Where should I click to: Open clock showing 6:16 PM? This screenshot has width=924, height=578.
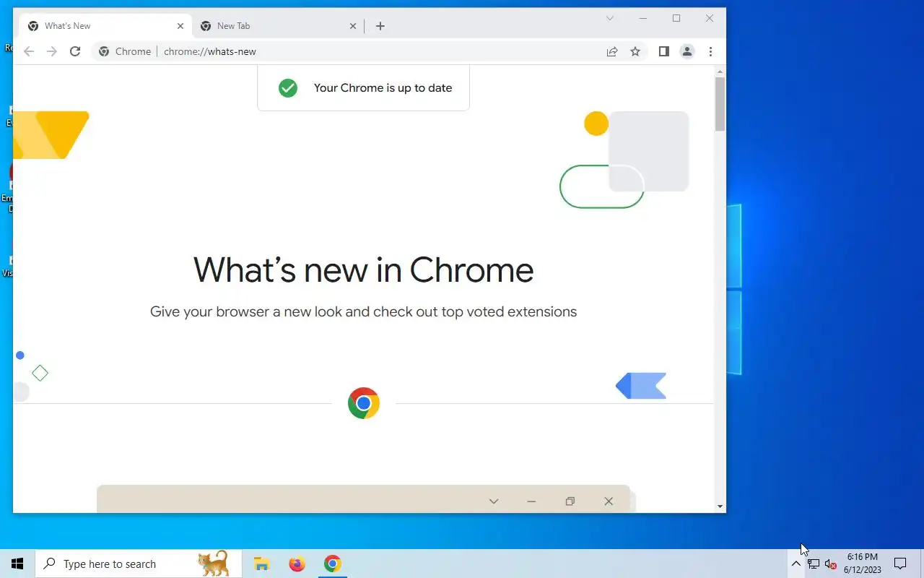863,564
